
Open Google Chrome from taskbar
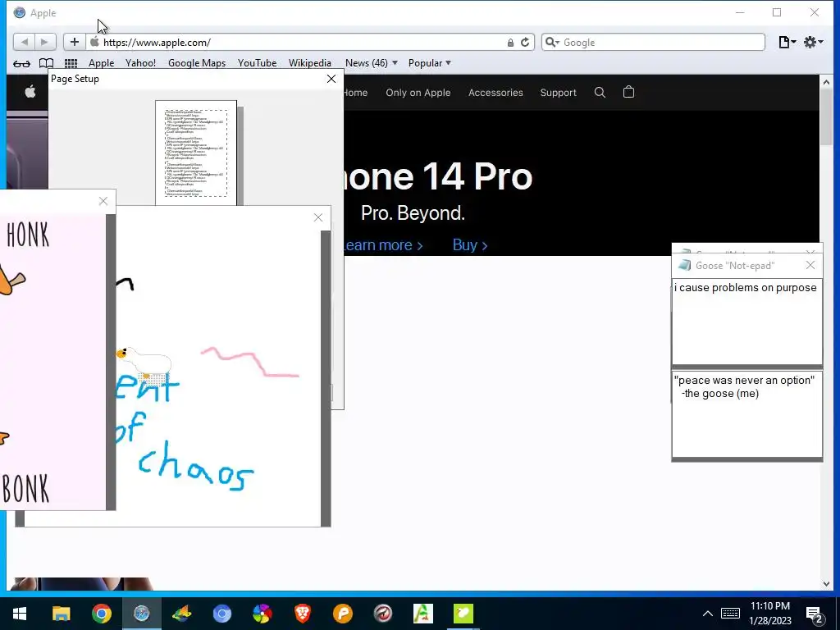pos(101,614)
